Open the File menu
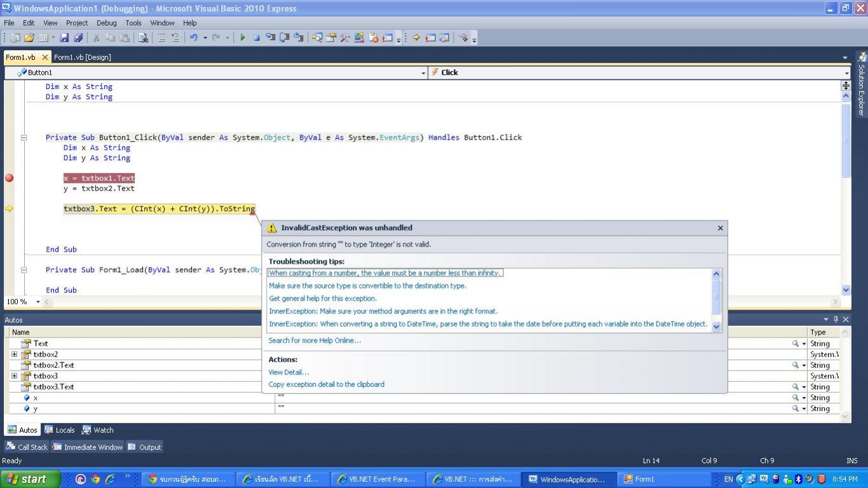This screenshot has width=868, height=488. pyautogui.click(x=9, y=23)
